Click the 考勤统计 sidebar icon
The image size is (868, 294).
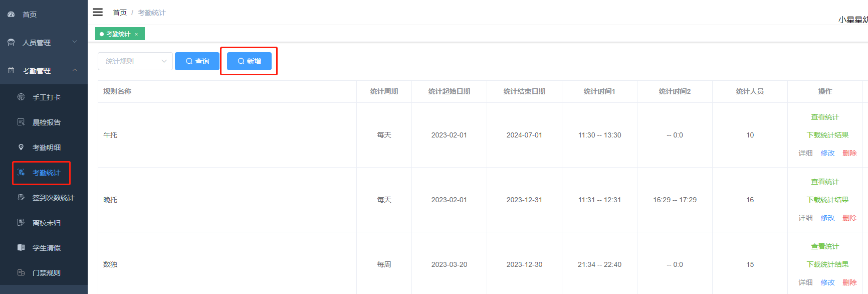click(x=21, y=173)
